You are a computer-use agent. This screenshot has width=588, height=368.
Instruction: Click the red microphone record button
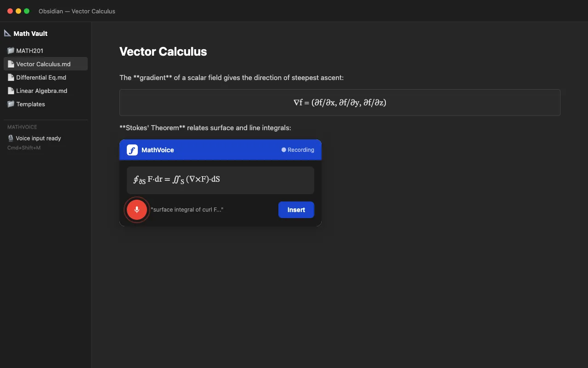pyautogui.click(x=137, y=210)
